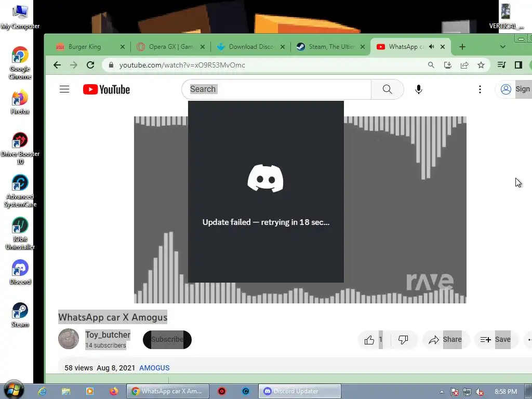
Task: Close the Burger King tab
Action: [x=123, y=47]
